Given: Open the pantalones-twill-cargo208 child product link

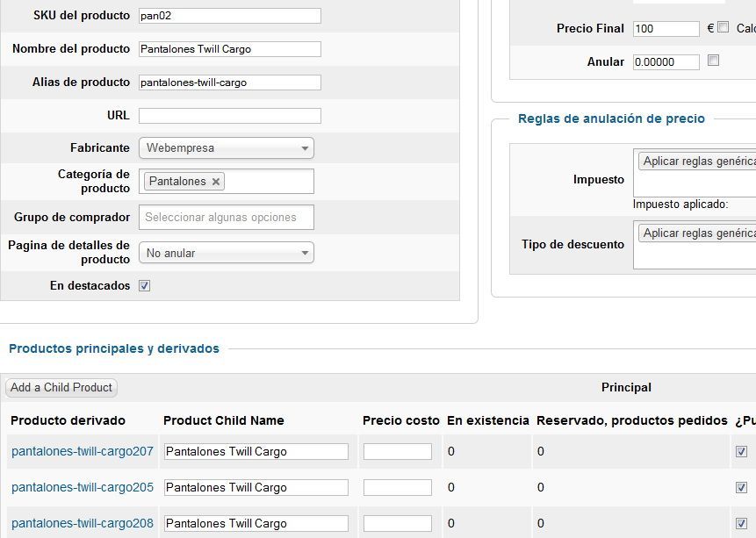Looking at the screenshot, I should [x=82, y=523].
